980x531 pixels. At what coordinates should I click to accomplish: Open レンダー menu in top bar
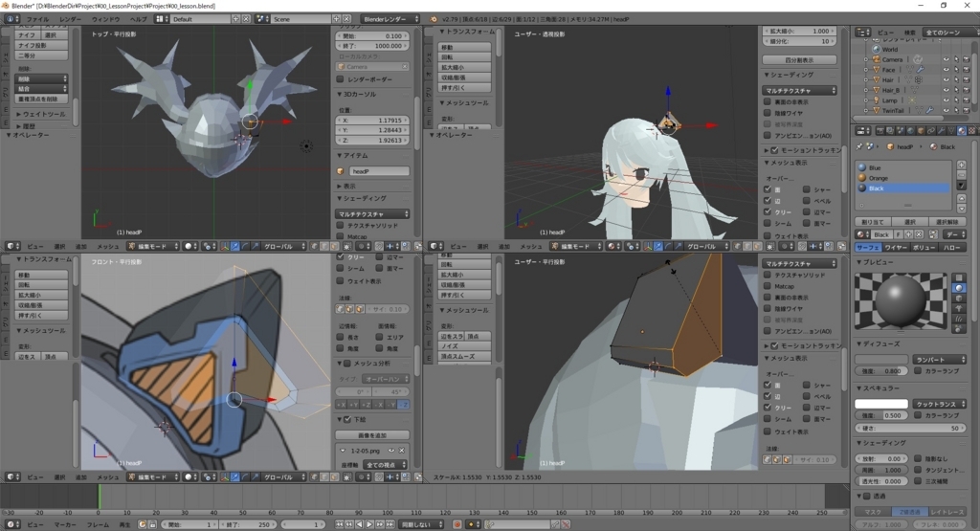coord(70,19)
